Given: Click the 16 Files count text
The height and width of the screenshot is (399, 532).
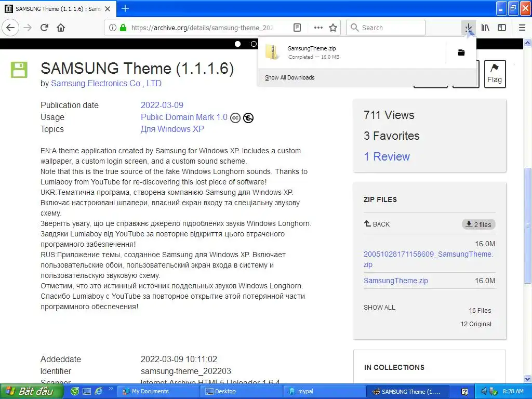Looking at the screenshot, I should [480, 311].
